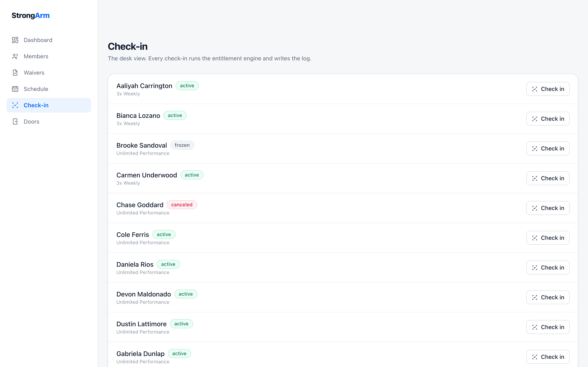Click the Check-in scan icon in sidebar
The height and width of the screenshot is (367, 588).
tap(15, 105)
